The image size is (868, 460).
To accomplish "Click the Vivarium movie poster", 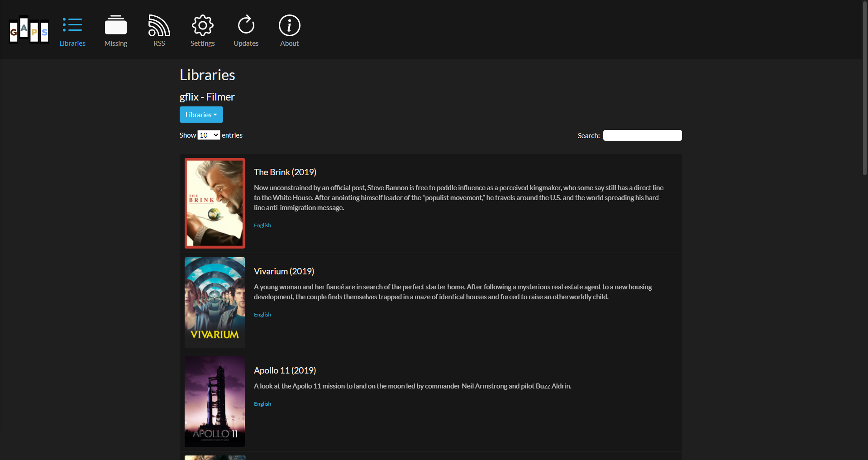I will [215, 302].
